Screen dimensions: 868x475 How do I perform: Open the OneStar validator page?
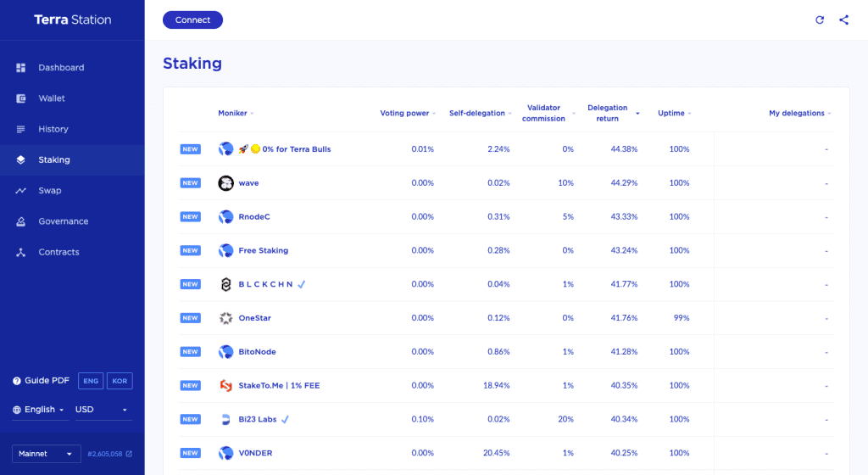coord(254,318)
